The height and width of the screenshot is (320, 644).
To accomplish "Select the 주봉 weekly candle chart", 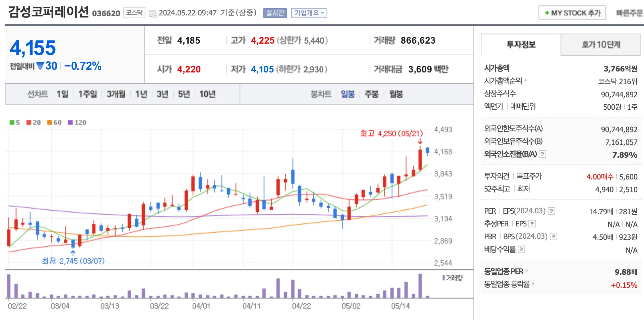I will (372, 94).
